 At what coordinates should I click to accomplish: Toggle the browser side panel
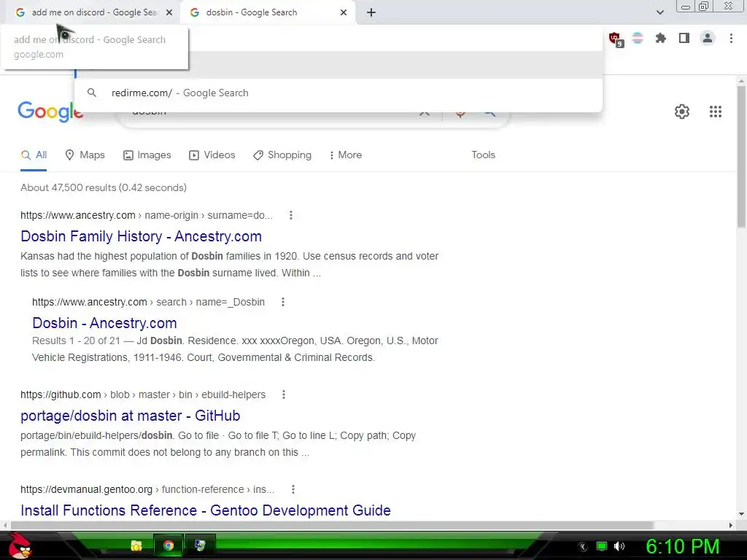pyautogui.click(x=684, y=38)
